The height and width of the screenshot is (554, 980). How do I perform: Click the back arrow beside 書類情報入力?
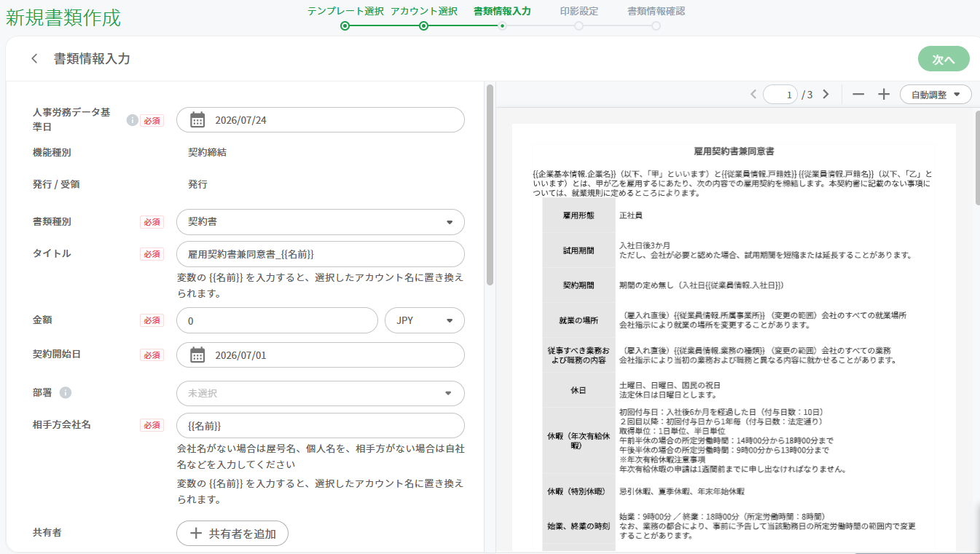34,59
